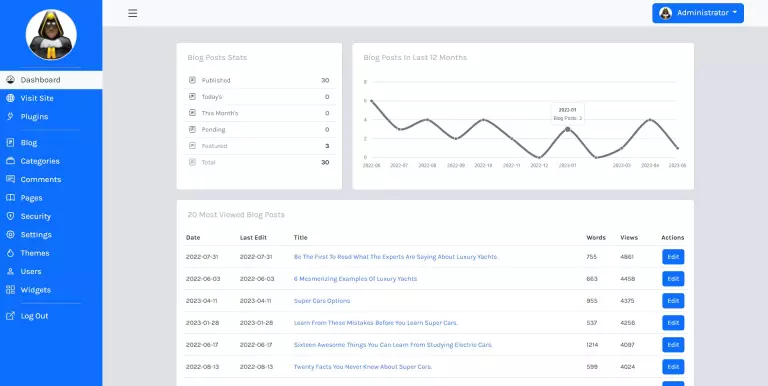768x386 pixels.
Task: Edit the Sixteen Awesome Things post
Action: point(673,345)
